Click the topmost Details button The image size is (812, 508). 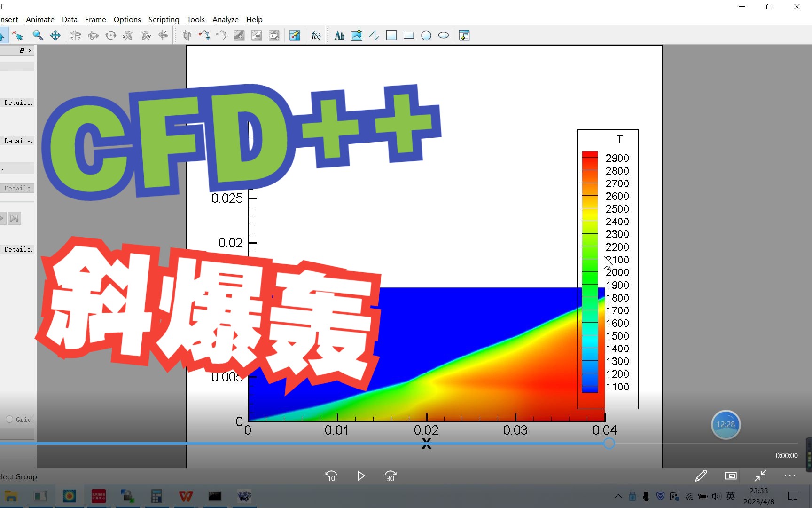tap(18, 103)
